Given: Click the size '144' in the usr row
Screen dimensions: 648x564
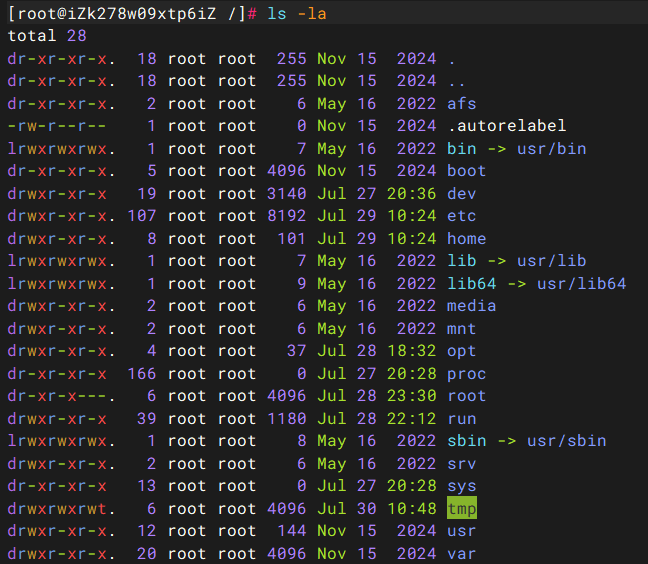Looking at the screenshot, I should click(291, 531).
